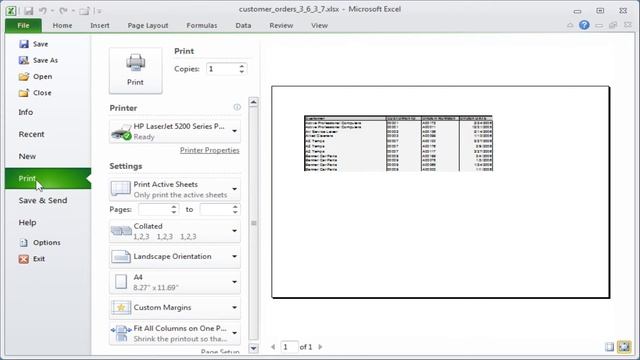
Task: Open the A4 paper size dropdown
Action: tap(175, 282)
